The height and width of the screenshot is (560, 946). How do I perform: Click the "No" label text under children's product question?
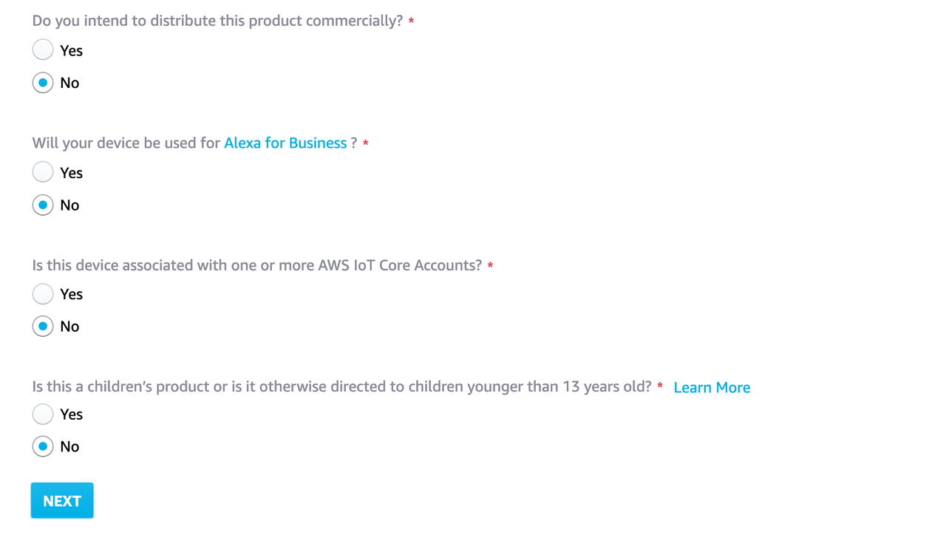(x=69, y=446)
